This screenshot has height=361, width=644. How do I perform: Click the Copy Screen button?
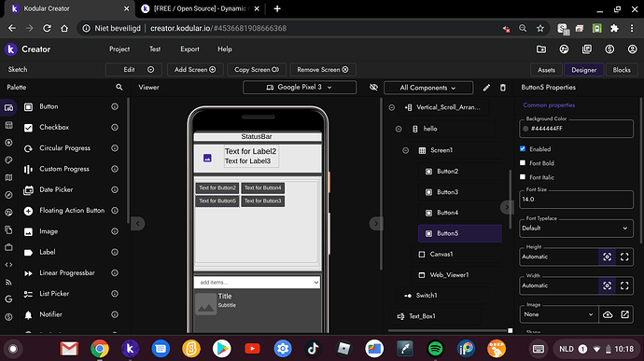[x=257, y=70]
